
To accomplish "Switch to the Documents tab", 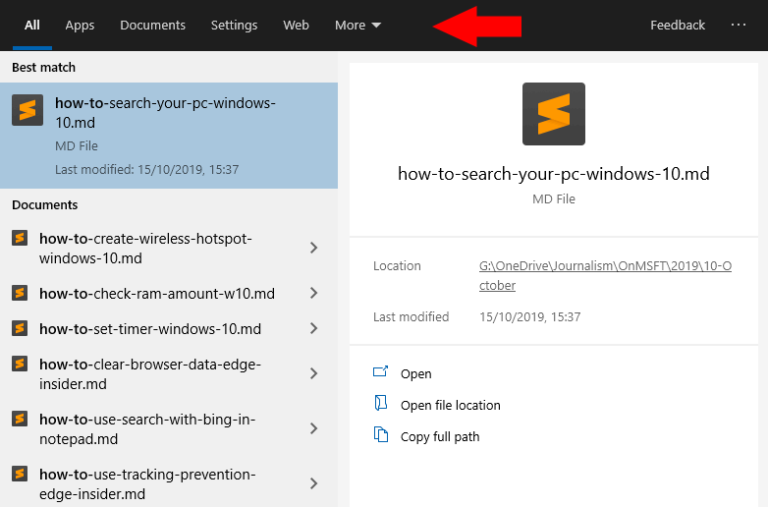I will pyautogui.click(x=152, y=25).
